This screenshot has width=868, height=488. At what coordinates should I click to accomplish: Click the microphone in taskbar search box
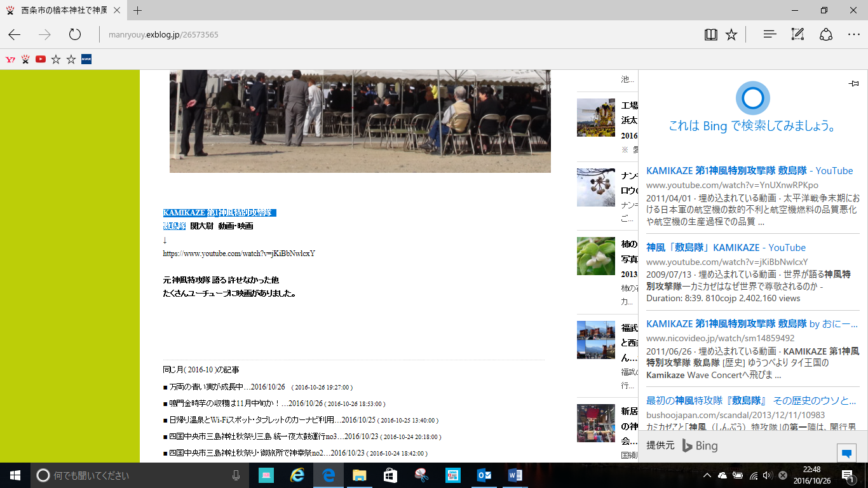(236, 475)
